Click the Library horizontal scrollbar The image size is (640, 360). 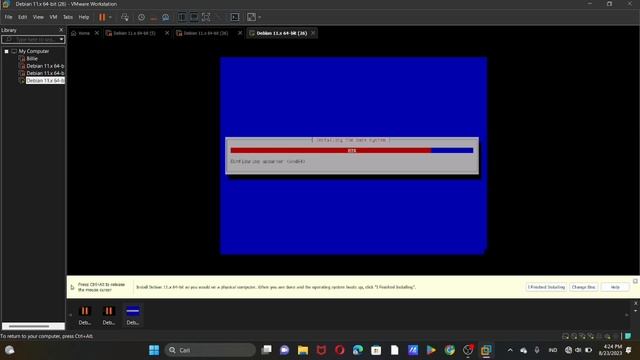29,326
